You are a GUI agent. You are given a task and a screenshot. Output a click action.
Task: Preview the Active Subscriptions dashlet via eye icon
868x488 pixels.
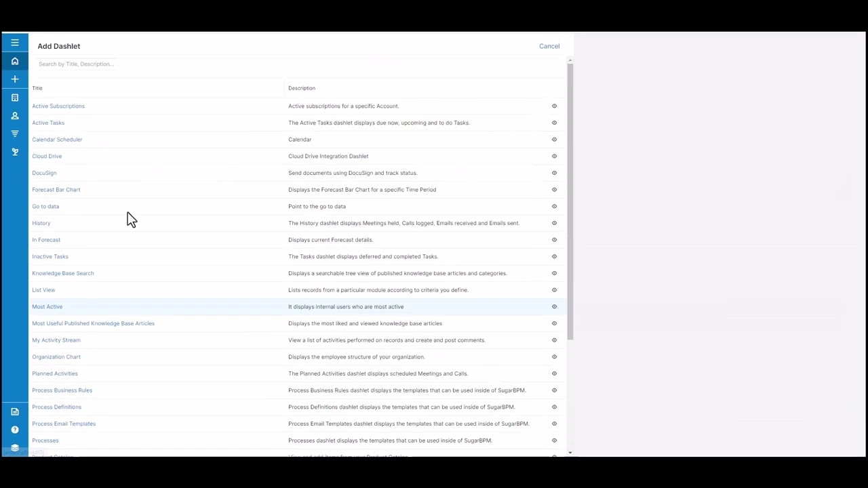click(554, 106)
